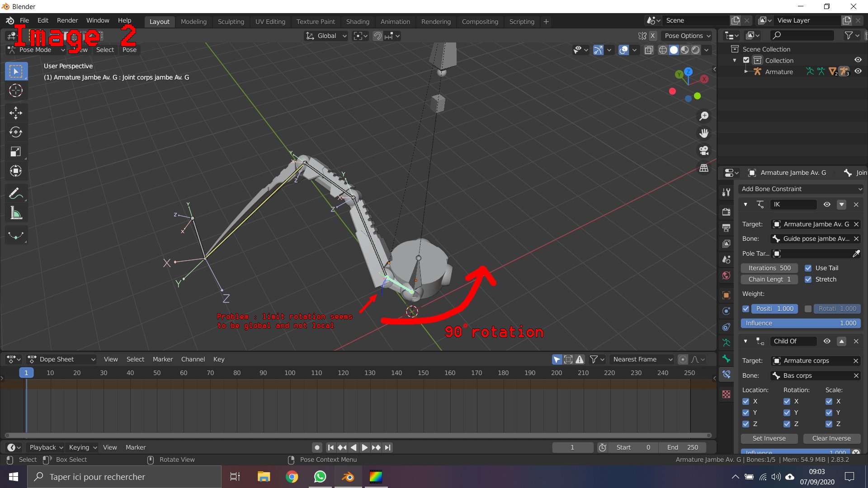Activate the Measure tool
The height and width of the screenshot is (488, 868).
coord(16,213)
